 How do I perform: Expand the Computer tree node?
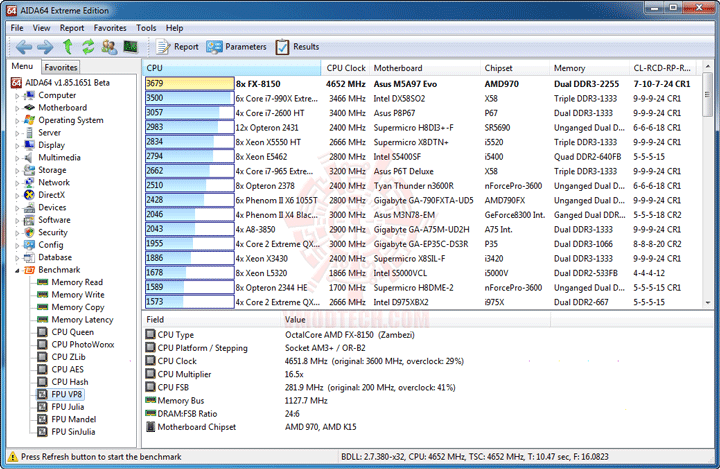[x=17, y=96]
